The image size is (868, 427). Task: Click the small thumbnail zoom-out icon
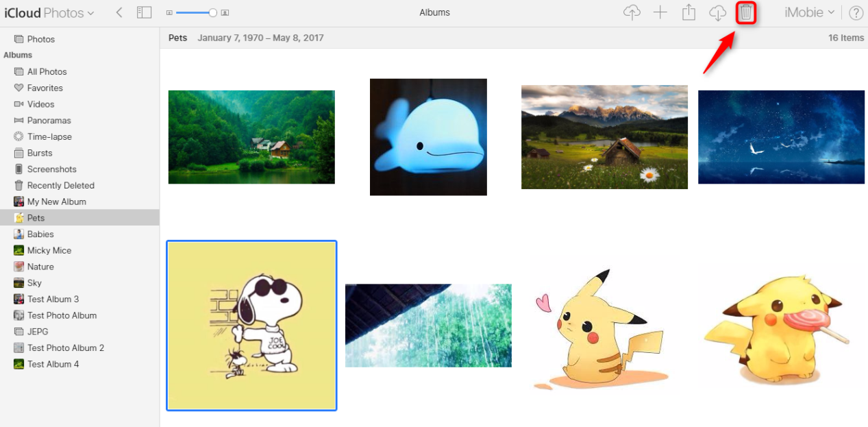[x=169, y=13]
